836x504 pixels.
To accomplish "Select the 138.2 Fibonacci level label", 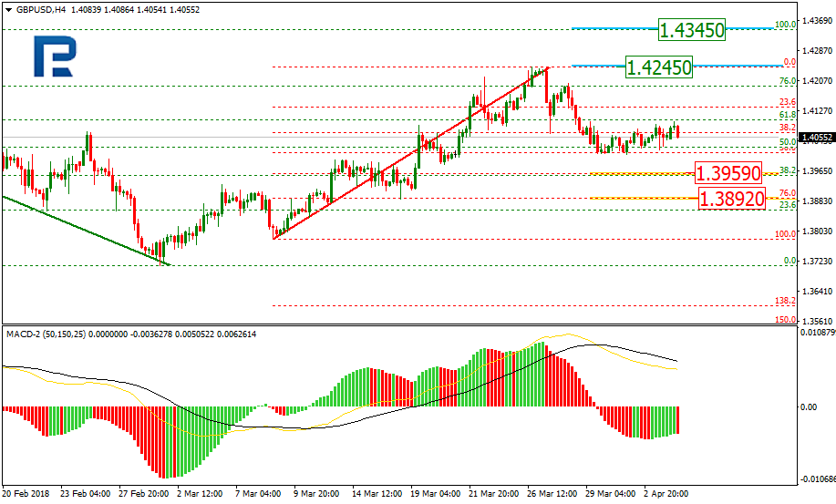I will 785,300.
